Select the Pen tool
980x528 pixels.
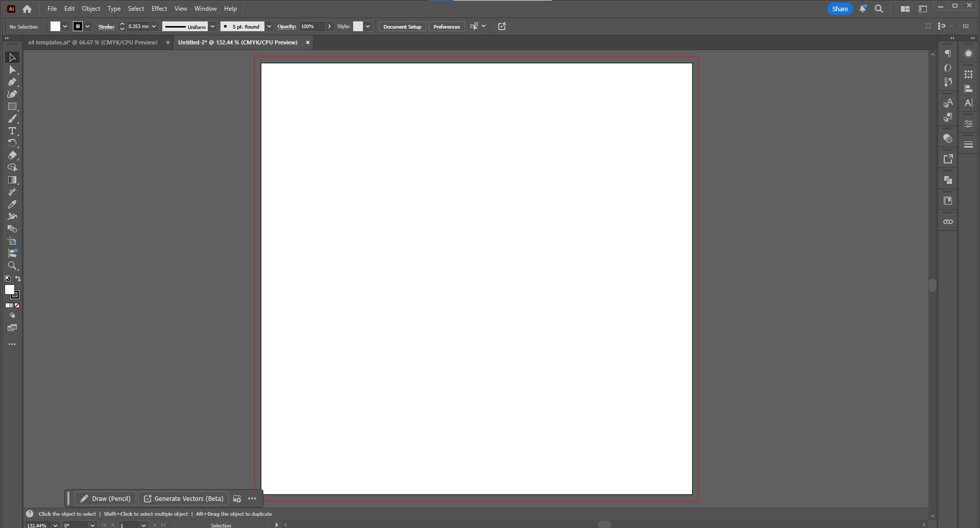pyautogui.click(x=12, y=82)
